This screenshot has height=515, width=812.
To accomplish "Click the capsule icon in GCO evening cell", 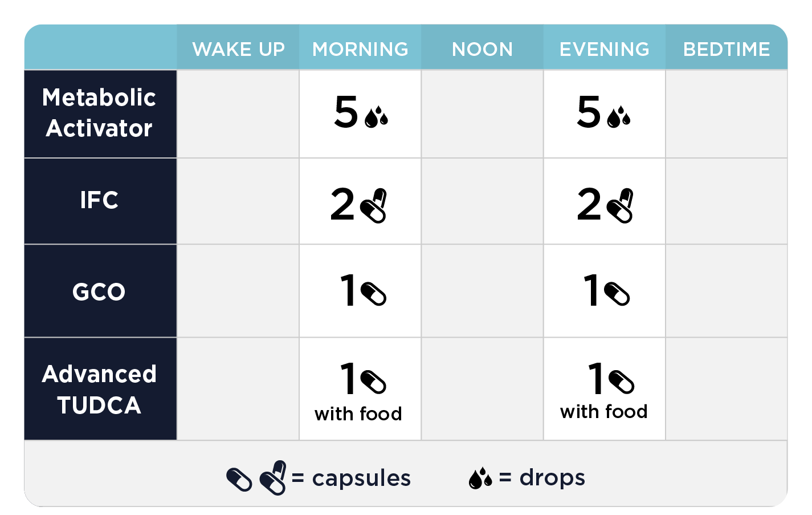I will (617, 294).
